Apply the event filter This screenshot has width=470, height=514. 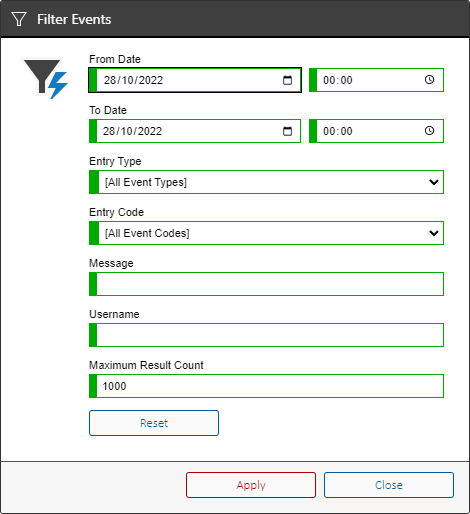click(x=251, y=485)
